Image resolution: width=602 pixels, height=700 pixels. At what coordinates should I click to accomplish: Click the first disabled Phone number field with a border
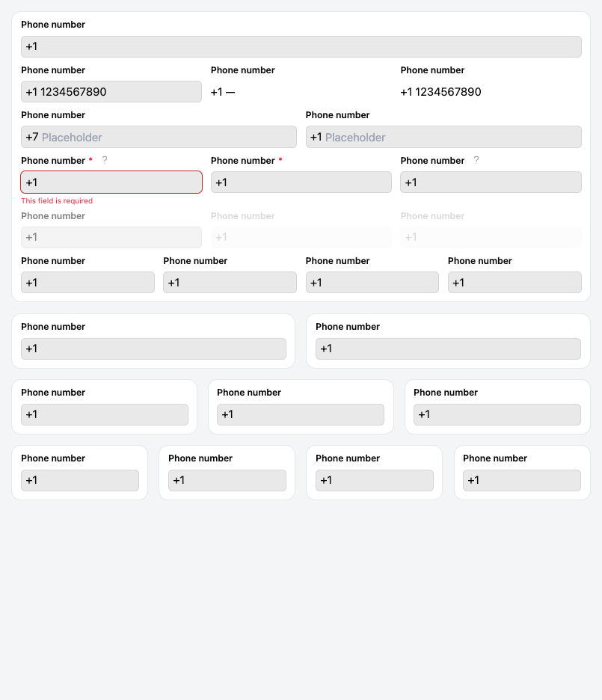[x=111, y=237]
